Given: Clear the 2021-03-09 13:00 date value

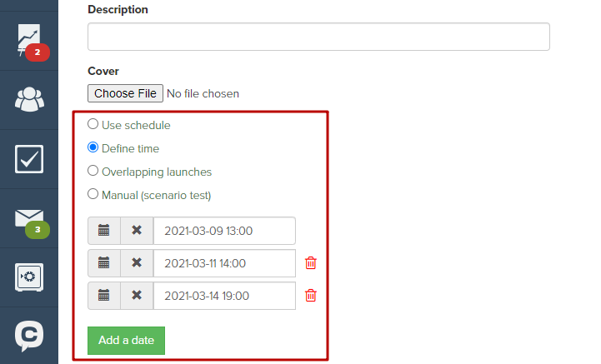Looking at the screenshot, I should pos(137,231).
